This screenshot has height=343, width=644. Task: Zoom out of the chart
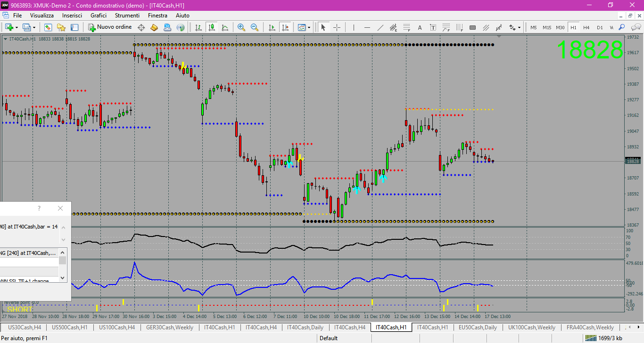255,27
